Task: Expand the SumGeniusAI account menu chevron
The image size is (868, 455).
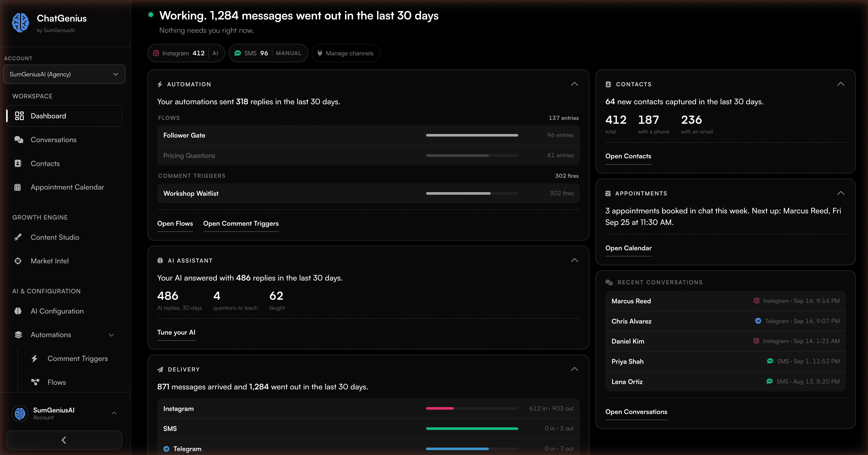Action: [x=114, y=413]
